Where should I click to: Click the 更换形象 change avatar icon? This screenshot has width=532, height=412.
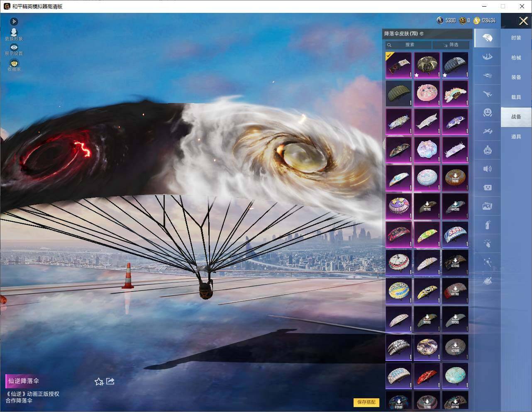tap(14, 32)
